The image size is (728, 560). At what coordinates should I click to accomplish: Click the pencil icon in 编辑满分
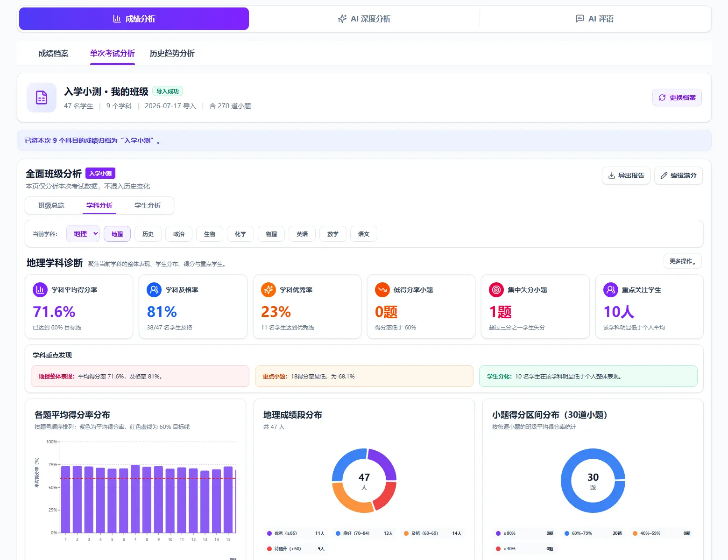click(x=664, y=175)
